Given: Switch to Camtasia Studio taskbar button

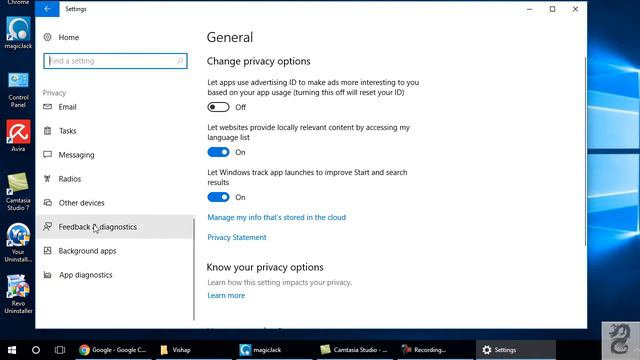Looking at the screenshot, I should coord(354,350).
